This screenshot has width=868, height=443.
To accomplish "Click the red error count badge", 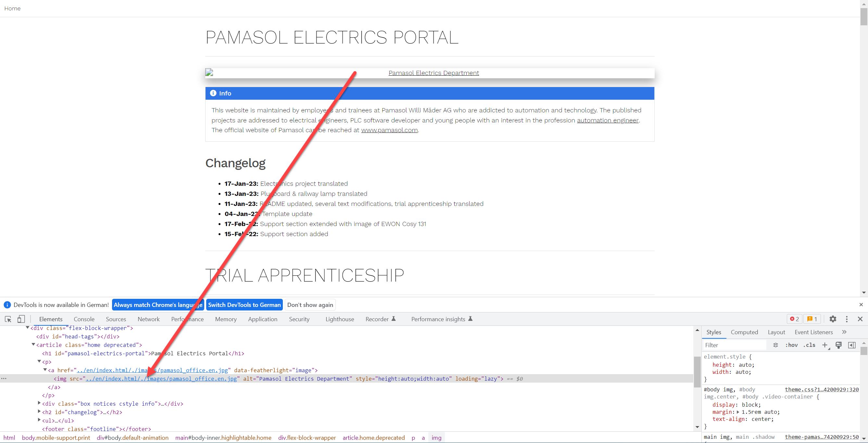I will (794, 319).
